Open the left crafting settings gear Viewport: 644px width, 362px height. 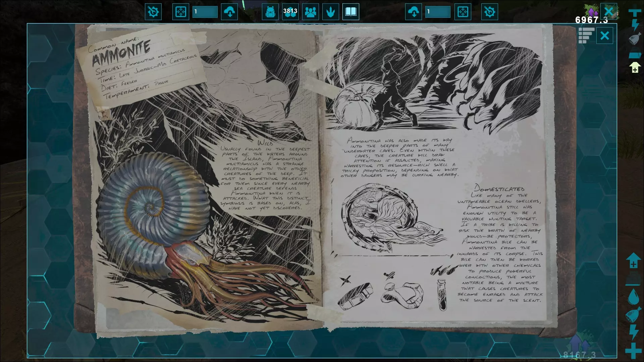click(x=153, y=12)
